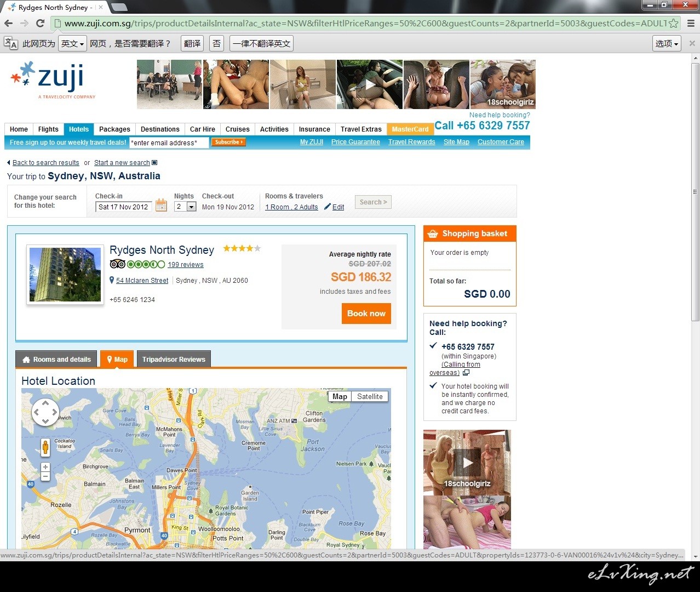Open Customer Care link
The width and height of the screenshot is (700, 592).
pyautogui.click(x=501, y=142)
